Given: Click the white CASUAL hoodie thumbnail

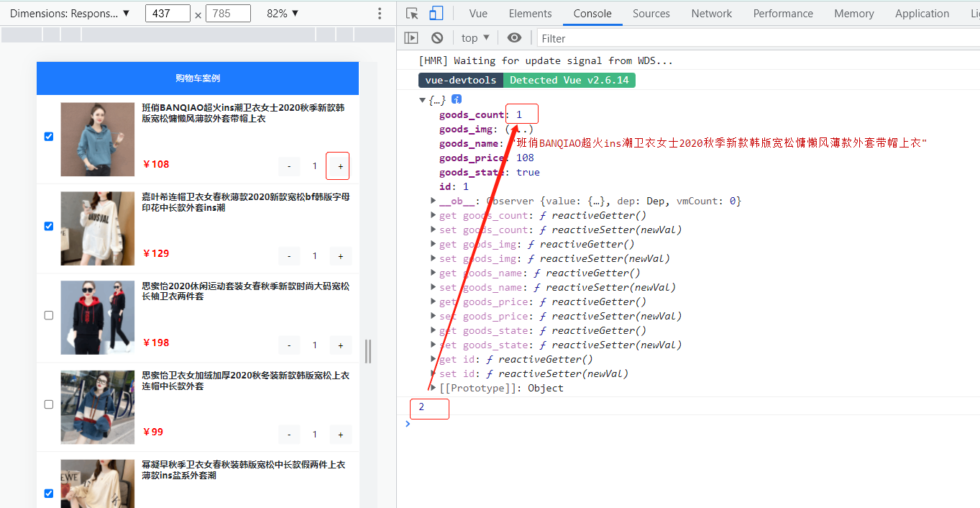Looking at the screenshot, I should pyautogui.click(x=97, y=228).
